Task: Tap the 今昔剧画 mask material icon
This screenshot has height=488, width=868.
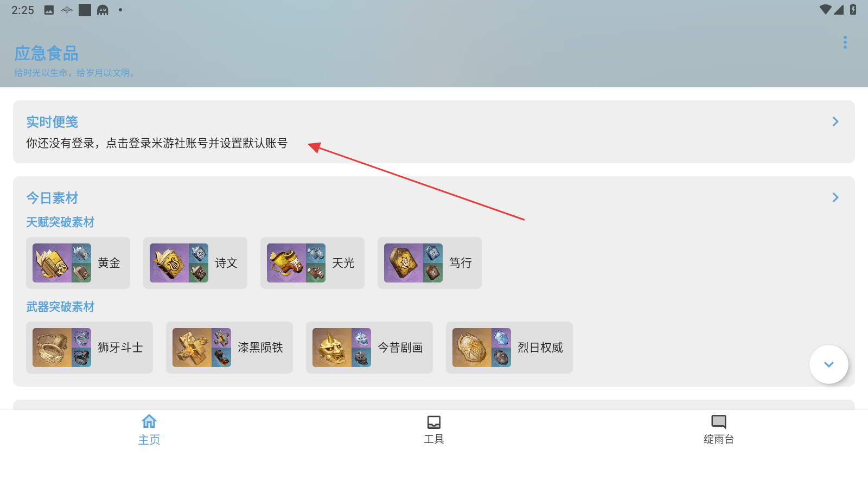Action: [x=342, y=348]
